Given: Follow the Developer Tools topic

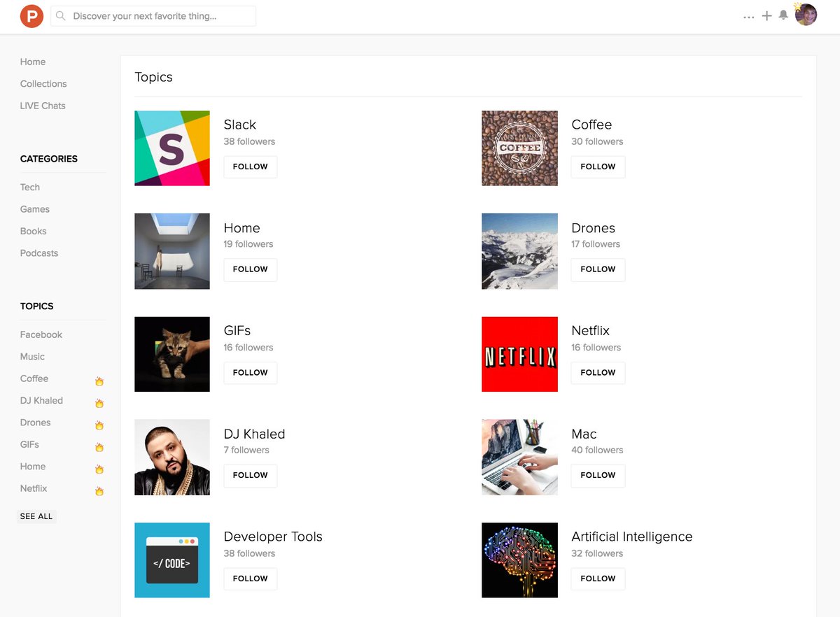Looking at the screenshot, I should coord(251,579).
